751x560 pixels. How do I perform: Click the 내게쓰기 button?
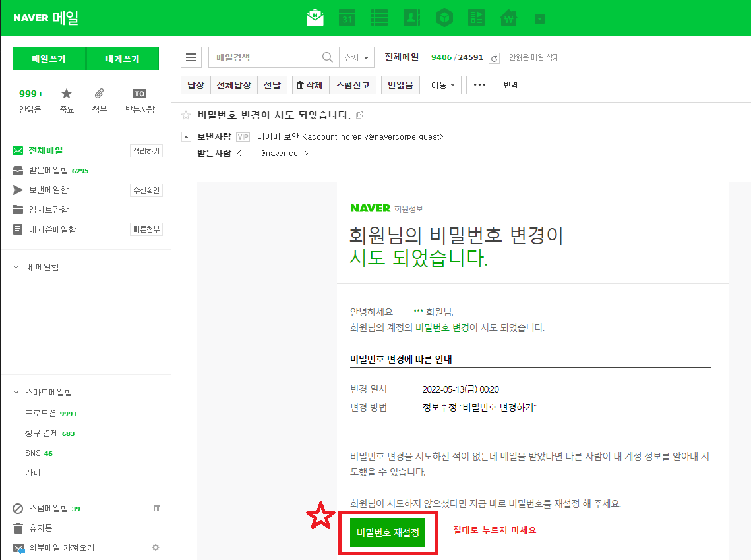coord(123,59)
